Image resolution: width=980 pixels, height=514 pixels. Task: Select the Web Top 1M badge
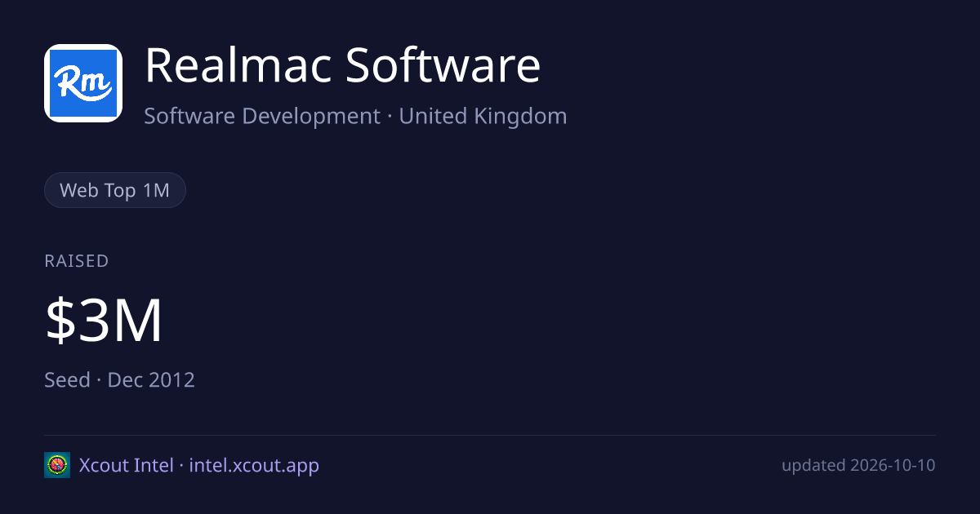point(115,190)
